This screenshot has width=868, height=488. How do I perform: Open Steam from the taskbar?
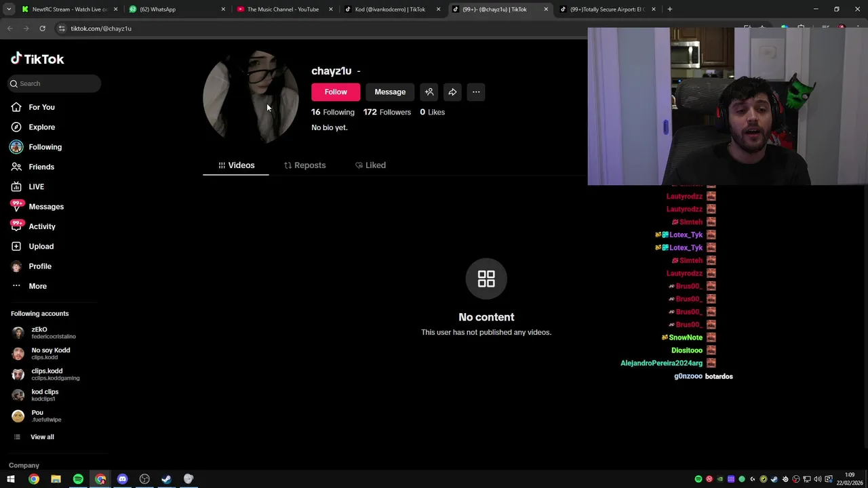166,479
